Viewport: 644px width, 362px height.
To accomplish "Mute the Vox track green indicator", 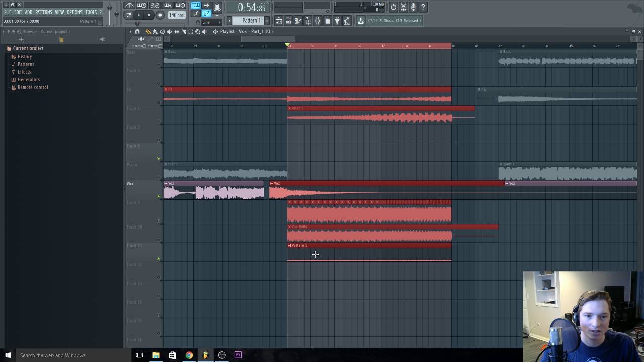I will point(159,196).
